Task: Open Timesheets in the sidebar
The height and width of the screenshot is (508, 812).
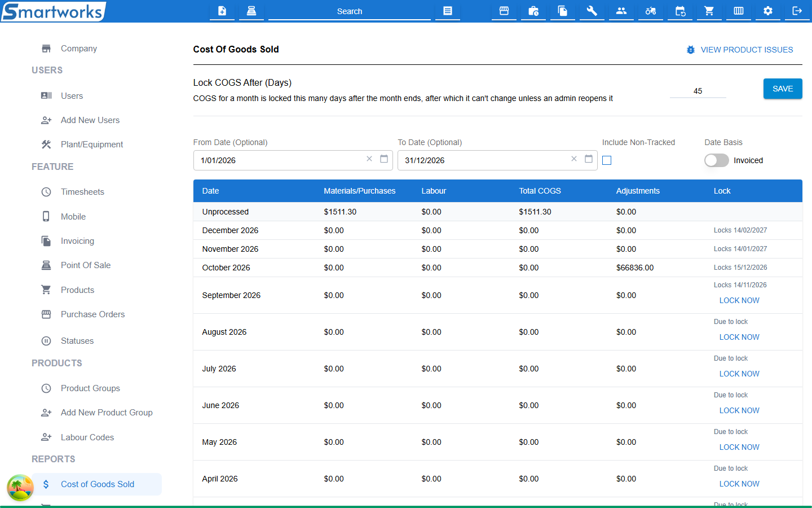Action: tap(82, 192)
